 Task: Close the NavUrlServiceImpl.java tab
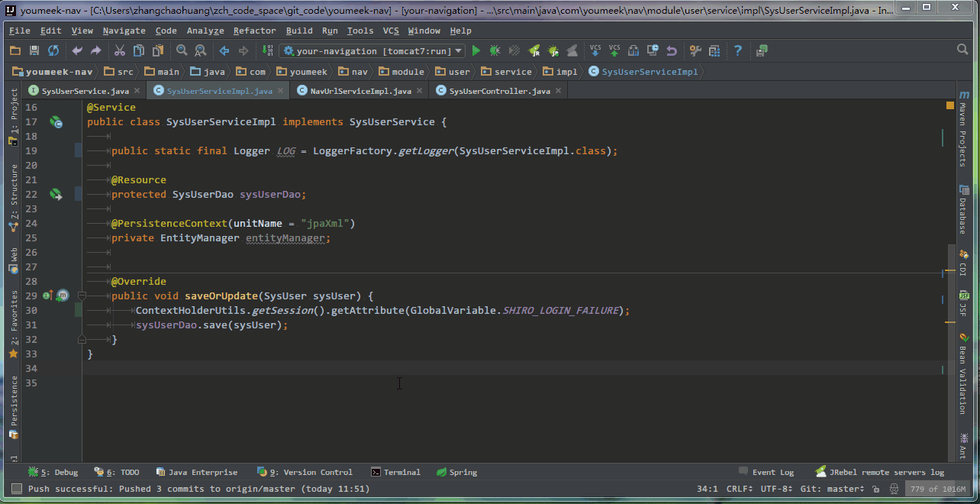coord(420,91)
